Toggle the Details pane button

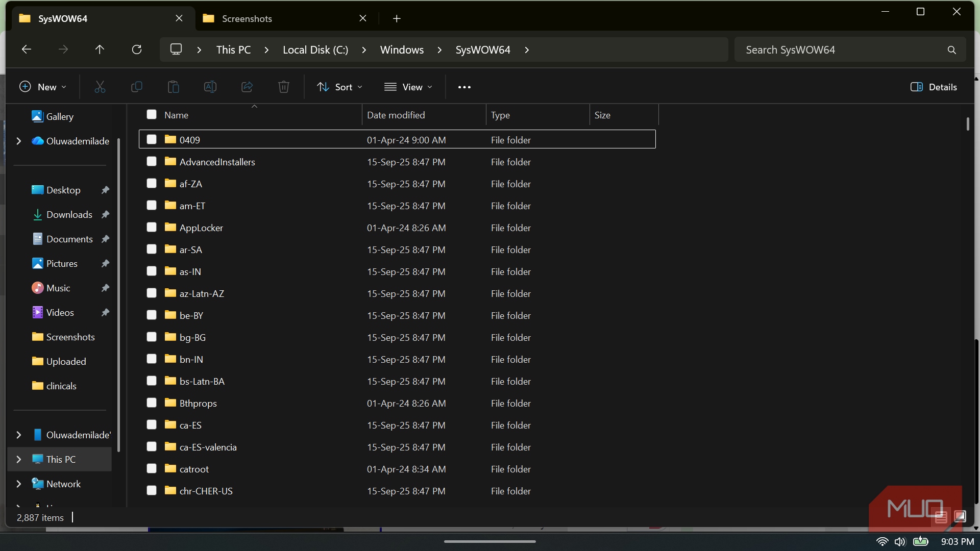tap(934, 87)
